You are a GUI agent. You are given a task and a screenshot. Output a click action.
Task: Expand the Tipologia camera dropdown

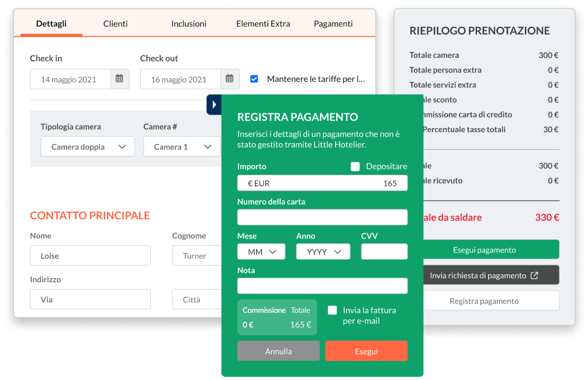click(x=88, y=147)
